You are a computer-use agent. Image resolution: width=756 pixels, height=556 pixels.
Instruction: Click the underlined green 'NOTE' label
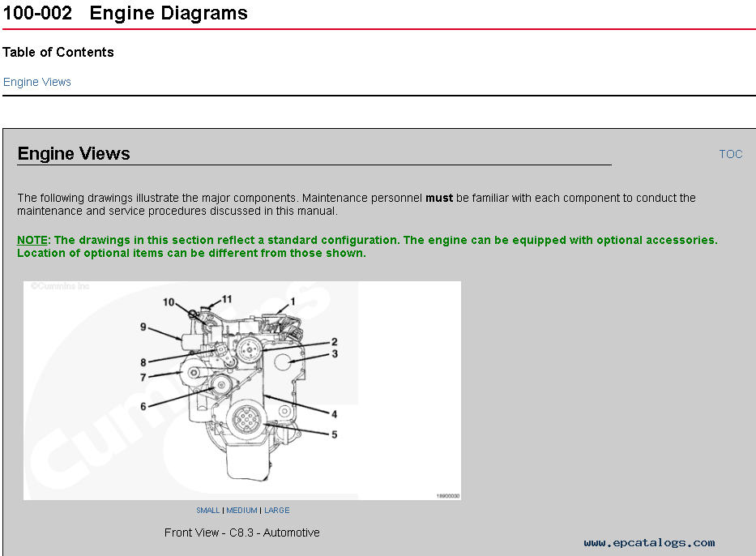pyautogui.click(x=32, y=240)
